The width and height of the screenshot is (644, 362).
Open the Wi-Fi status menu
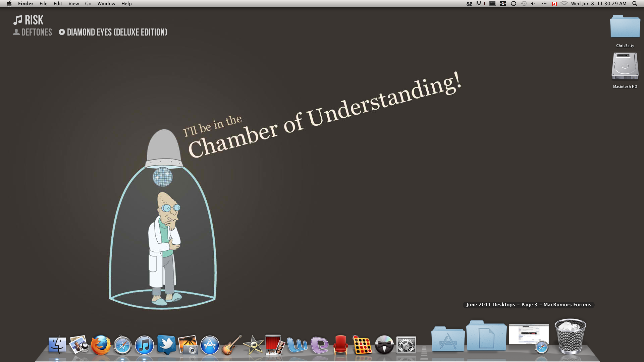tap(564, 4)
